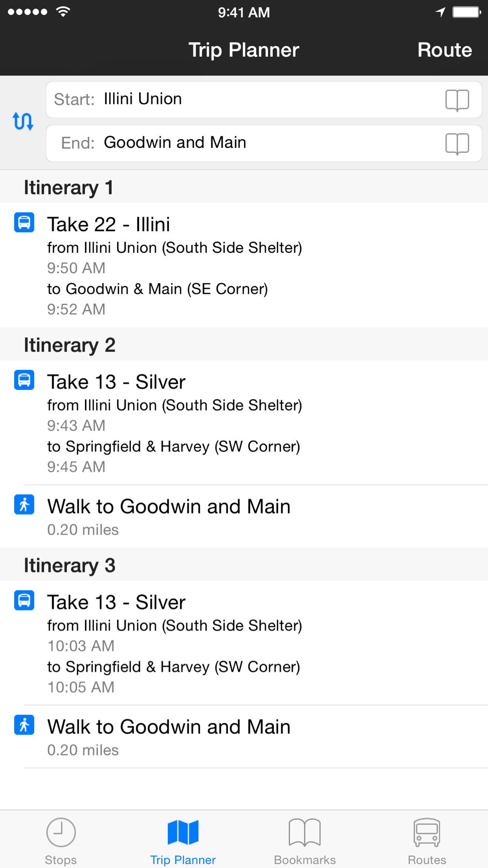Tap walking icon in Itinerary 3
The image size is (488, 868).
[x=24, y=724]
